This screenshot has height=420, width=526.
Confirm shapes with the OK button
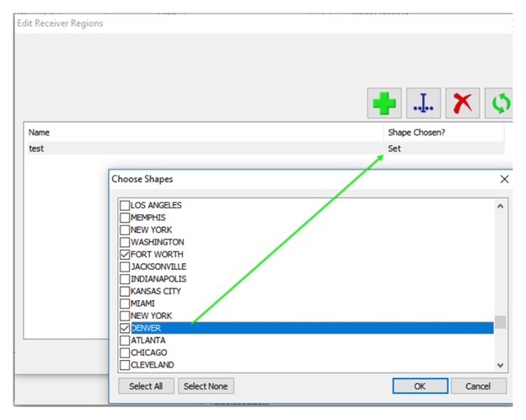pyautogui.click(x=420, y=386)
